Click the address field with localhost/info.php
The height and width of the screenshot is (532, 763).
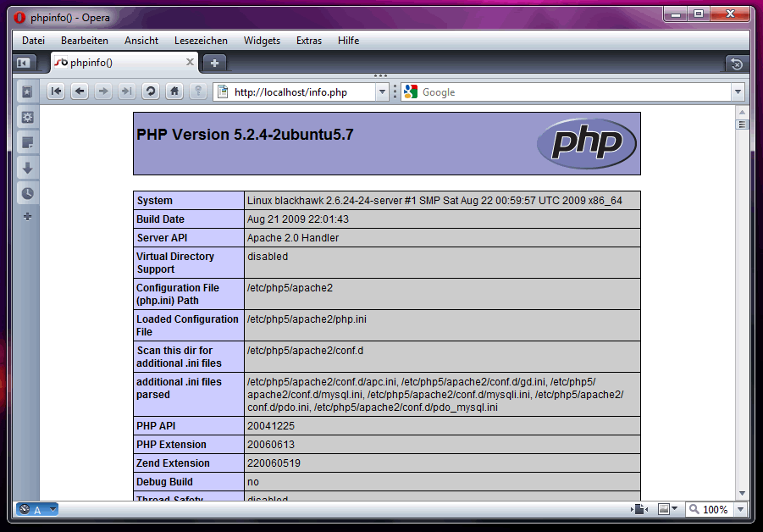pos(301,92)
